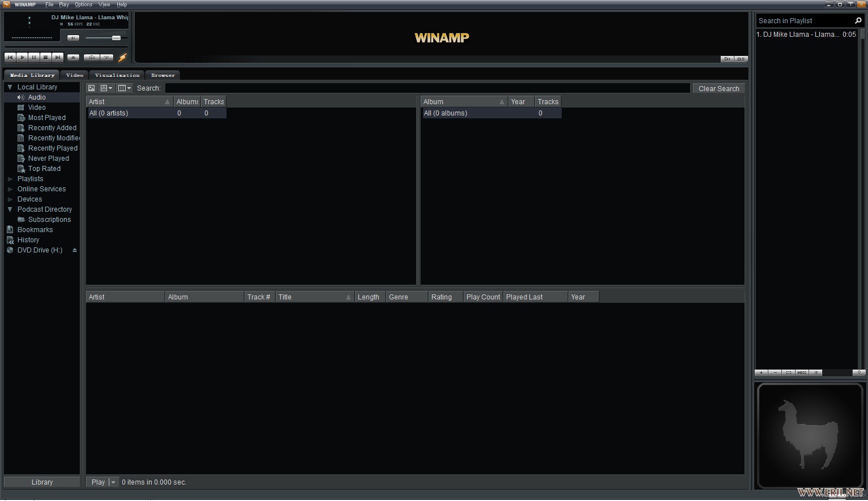
Task: Skip to the next track
Action: click(x=58, y=57)
